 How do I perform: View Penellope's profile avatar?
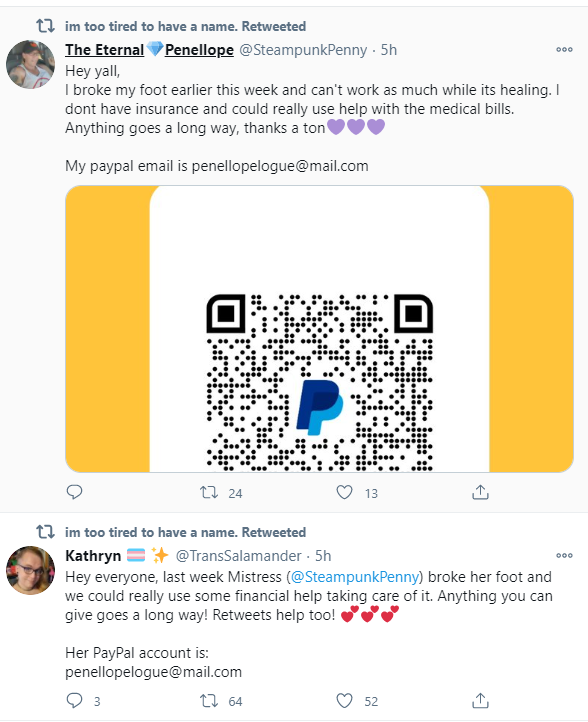[x=30, y=64]
